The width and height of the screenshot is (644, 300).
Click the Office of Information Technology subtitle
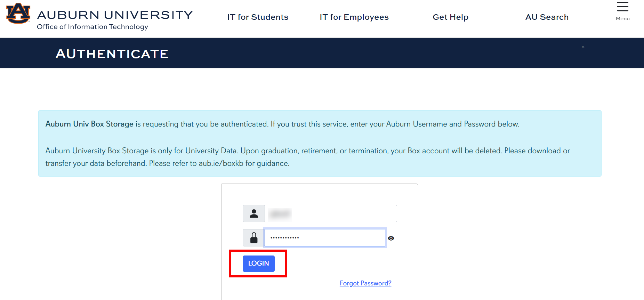[92, 27]
